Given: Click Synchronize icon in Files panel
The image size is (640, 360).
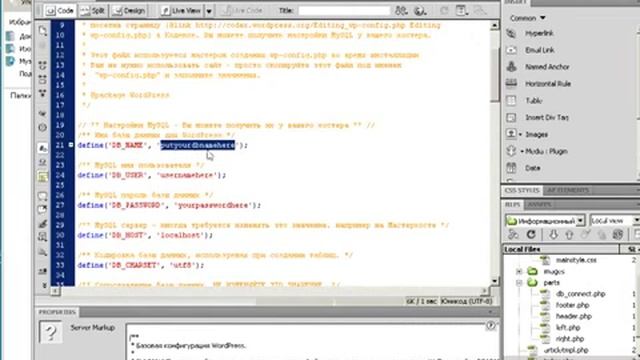Looking at the screenshot, I should click(618, 235).
